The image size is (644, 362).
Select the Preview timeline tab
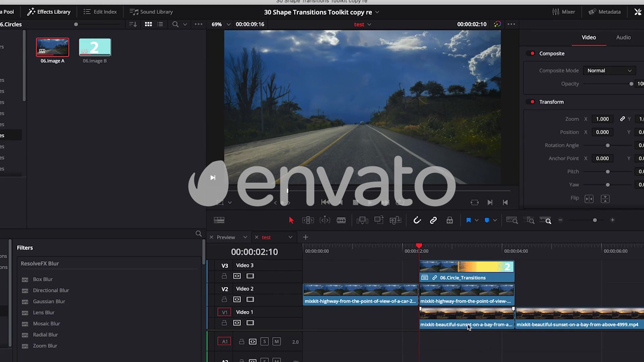coord(226,237)
